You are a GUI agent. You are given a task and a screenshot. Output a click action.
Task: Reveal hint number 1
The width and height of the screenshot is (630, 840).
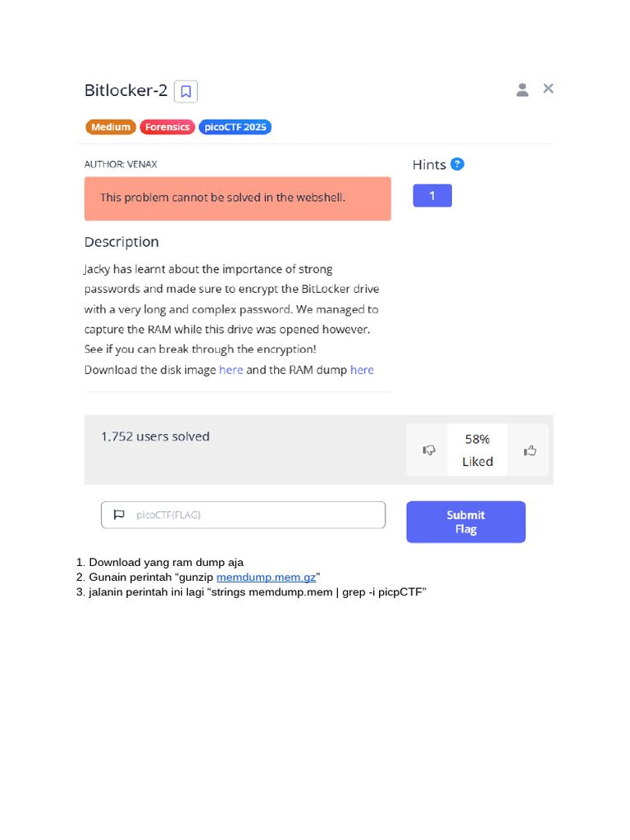[432, 195]
